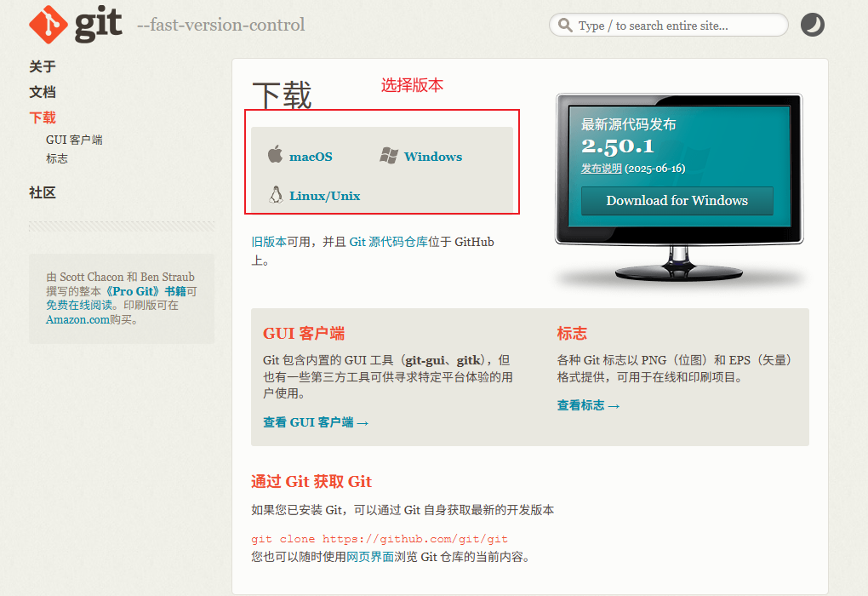This screenshot has height=596, width=868.
Task: Click the 下载 page title heading
Action: (282, 95)
